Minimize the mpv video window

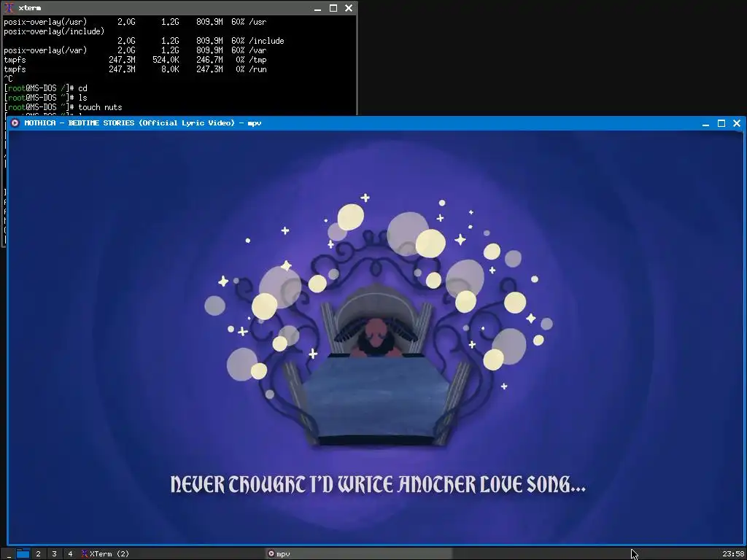(x=705, y=123)
